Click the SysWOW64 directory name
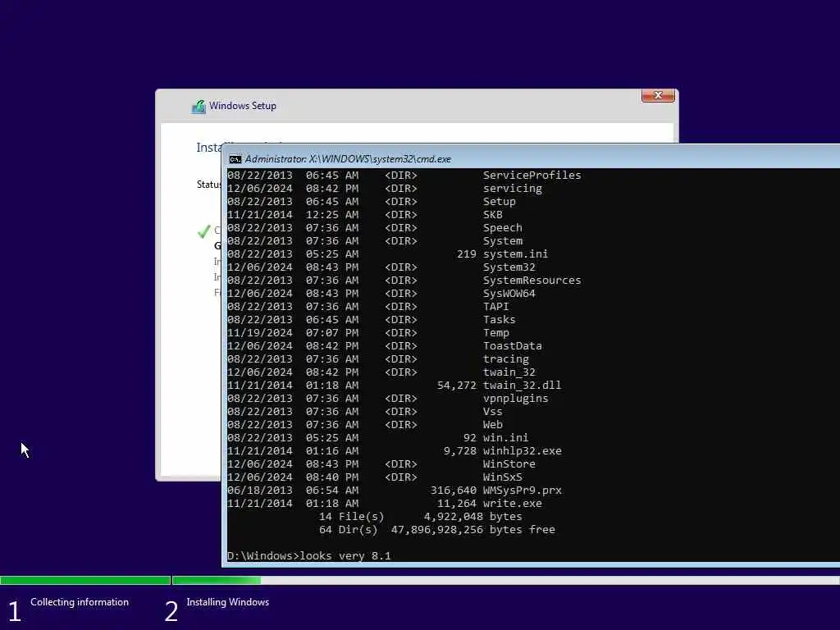 509,294
